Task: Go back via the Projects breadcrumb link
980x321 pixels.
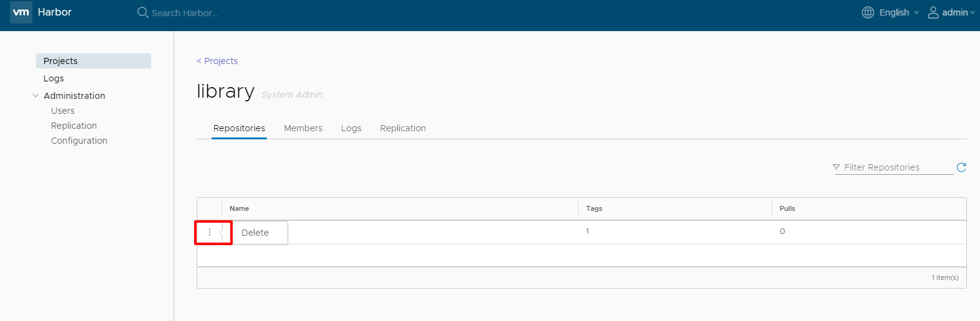Action: pyautogui.click(x=217, y=61)
